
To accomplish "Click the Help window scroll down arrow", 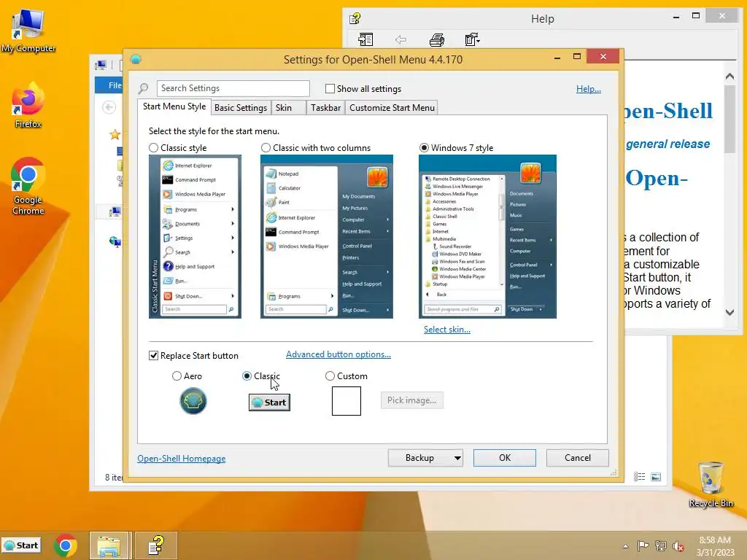I will click(x=729, y=313).
